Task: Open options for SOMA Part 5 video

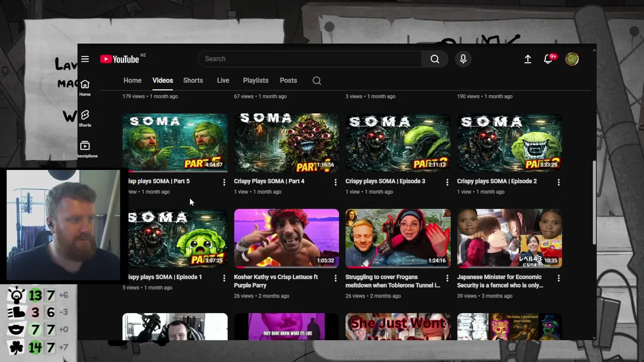Action: click(224, 182)
